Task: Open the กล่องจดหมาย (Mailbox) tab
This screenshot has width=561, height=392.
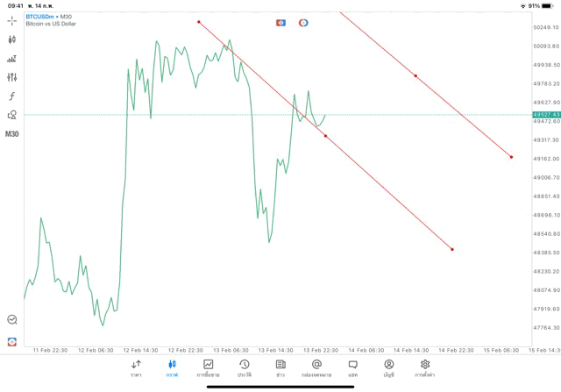Action: (x=316, y=367)
